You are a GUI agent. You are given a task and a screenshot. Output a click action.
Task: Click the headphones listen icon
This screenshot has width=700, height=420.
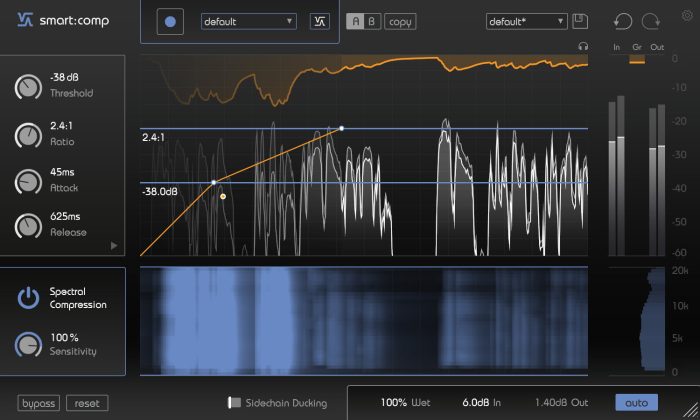point(583,46)
